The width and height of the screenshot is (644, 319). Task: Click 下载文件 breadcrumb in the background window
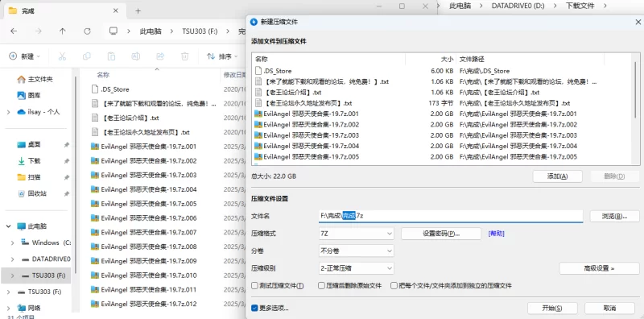[x=580, y=6]
